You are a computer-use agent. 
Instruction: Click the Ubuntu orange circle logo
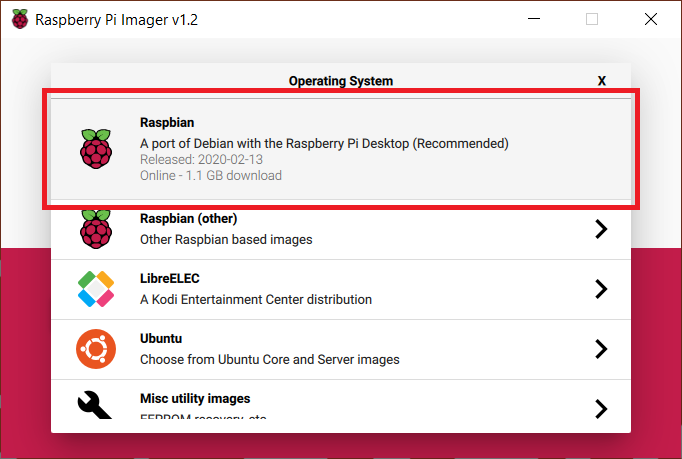click(96, 349)
